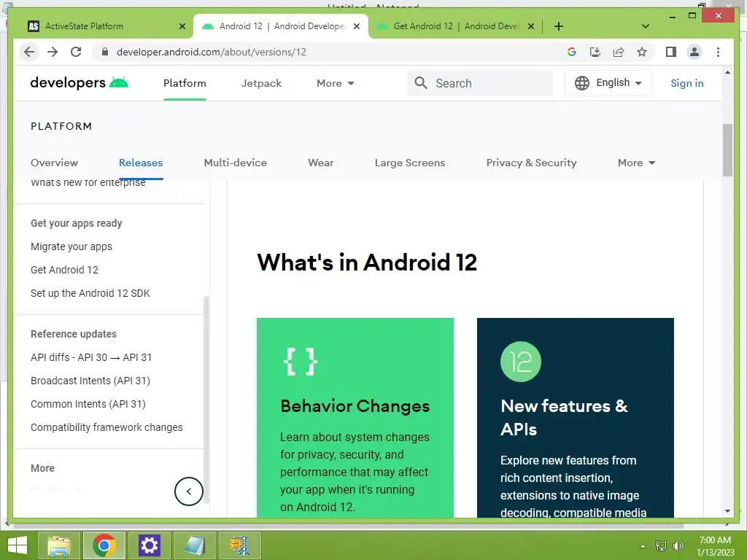Image resolution: width=747 pixels, height=560 pixels.
Task: Open Privacy & Security sub-tab
Action: pos(531,163)
